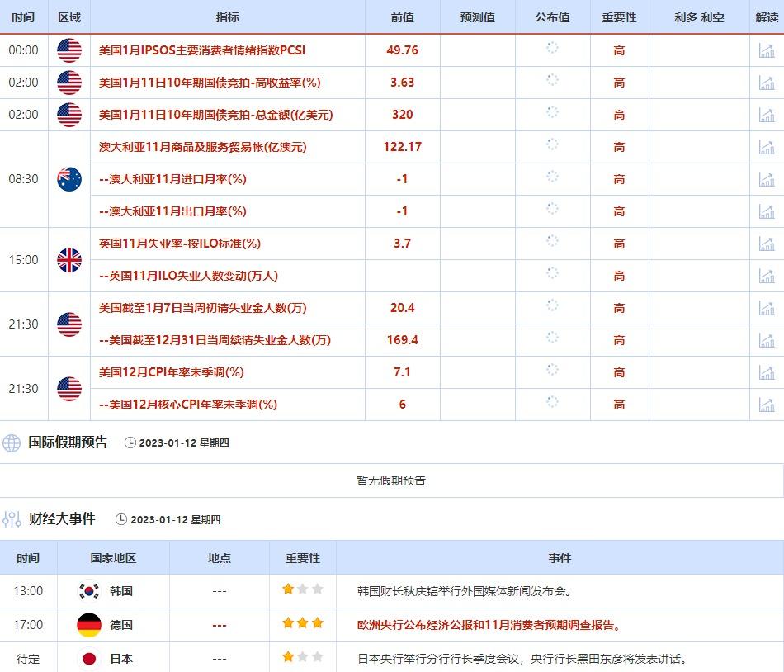
Task: Click the 重要性 column header in indicators table
Action: 619,17
